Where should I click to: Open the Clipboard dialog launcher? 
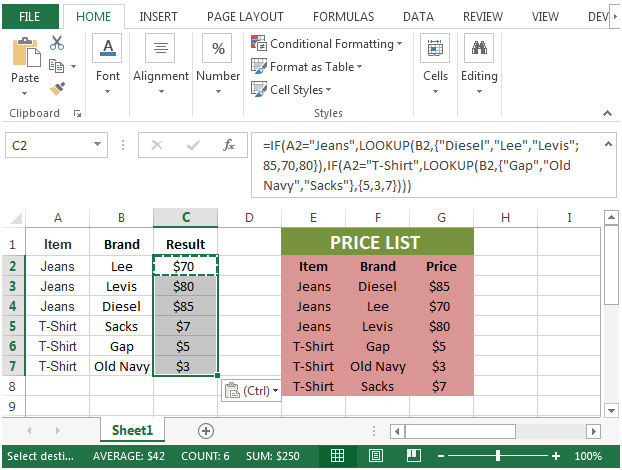[77, 114]
